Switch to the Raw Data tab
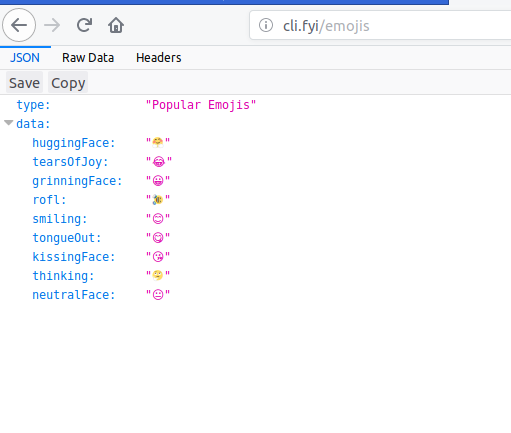Image resolution: width=511 pixels, height=433 pixels. tap(88, 58)
